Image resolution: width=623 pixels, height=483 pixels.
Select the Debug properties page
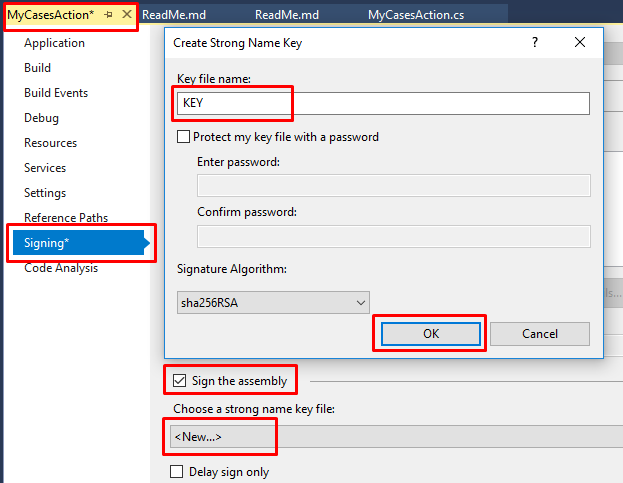tap(41, 118)
